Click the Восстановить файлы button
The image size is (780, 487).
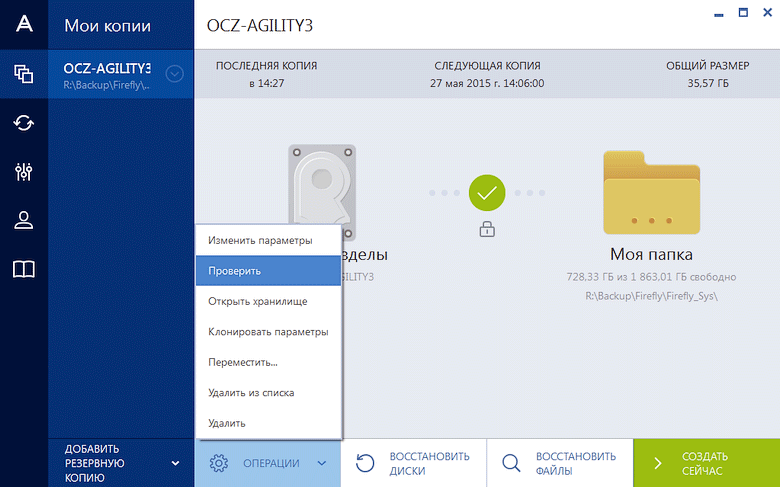click(x=560, y=463)
